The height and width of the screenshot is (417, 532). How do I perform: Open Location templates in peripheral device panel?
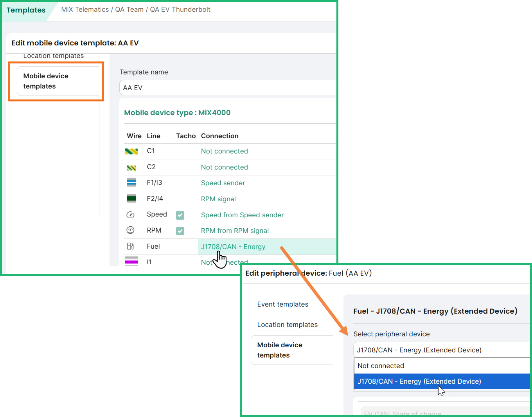click(288, 325)
